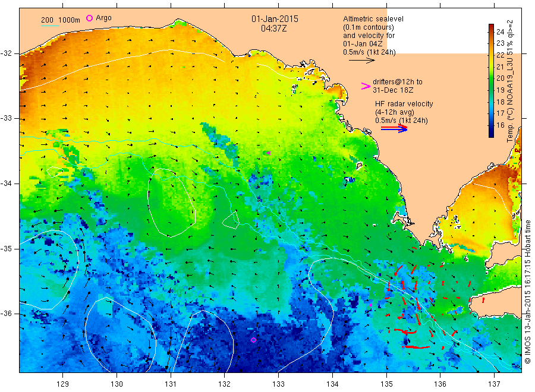Click the 135 longitude axis label
This screenshot has width=535, height=392.
click(x=386, y=384)
